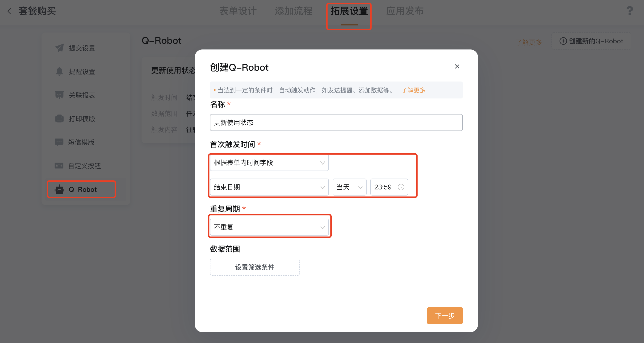644x343 pixels.
Task: Close the 创建Q-Robot dialog
Action: pos(457,66)
